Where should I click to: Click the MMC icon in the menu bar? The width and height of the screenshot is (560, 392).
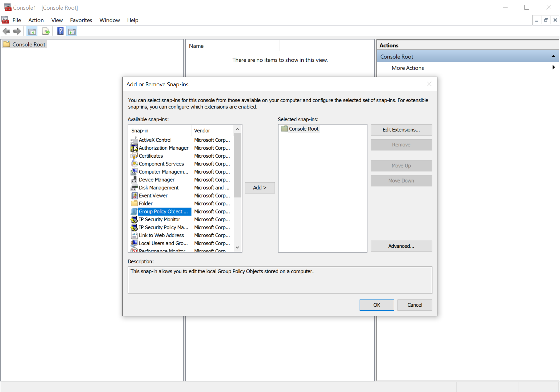(5, 20)
